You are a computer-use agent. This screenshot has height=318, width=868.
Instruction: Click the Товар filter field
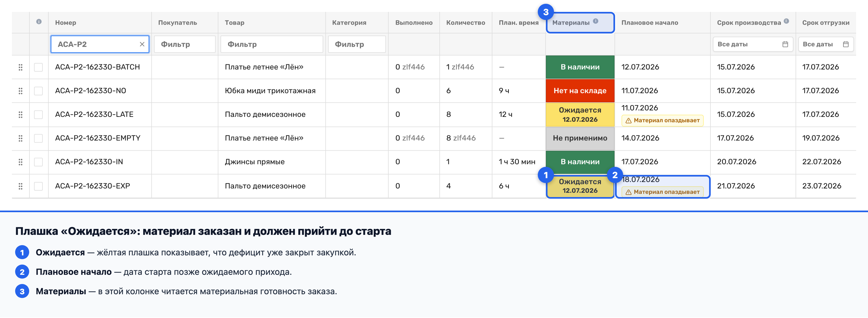pos(272,44)
